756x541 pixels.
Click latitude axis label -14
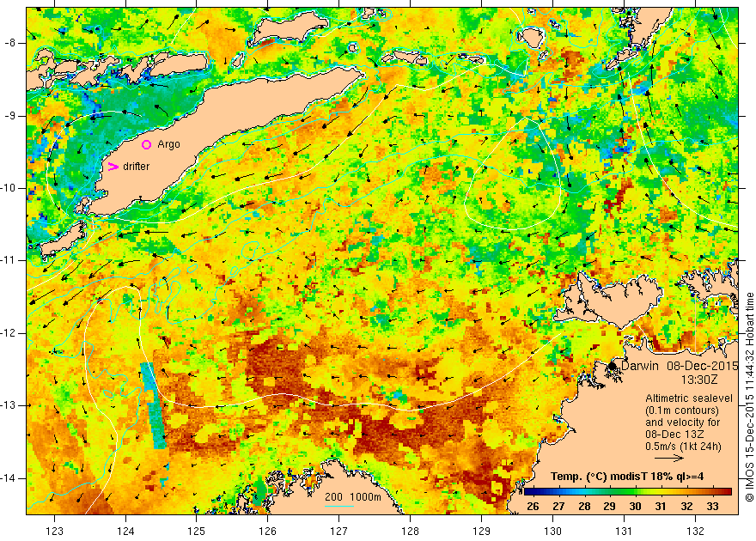(x=9, y=478)
